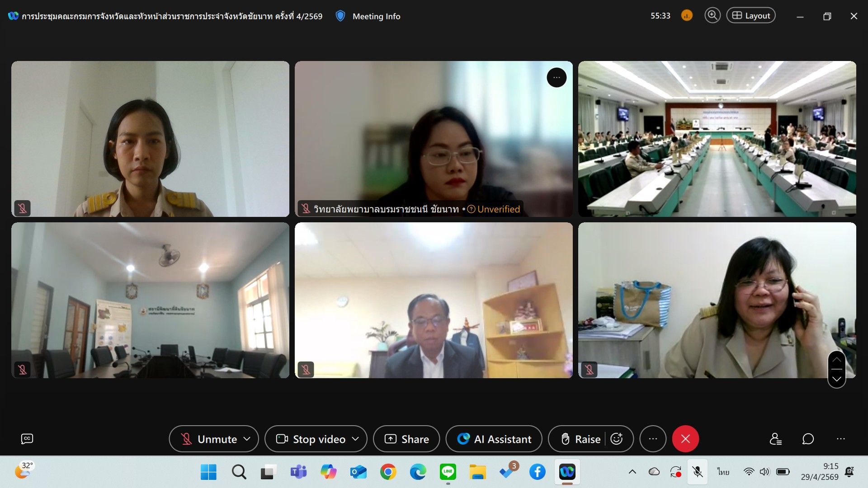Open the AI Assistant button

point(494,439)
